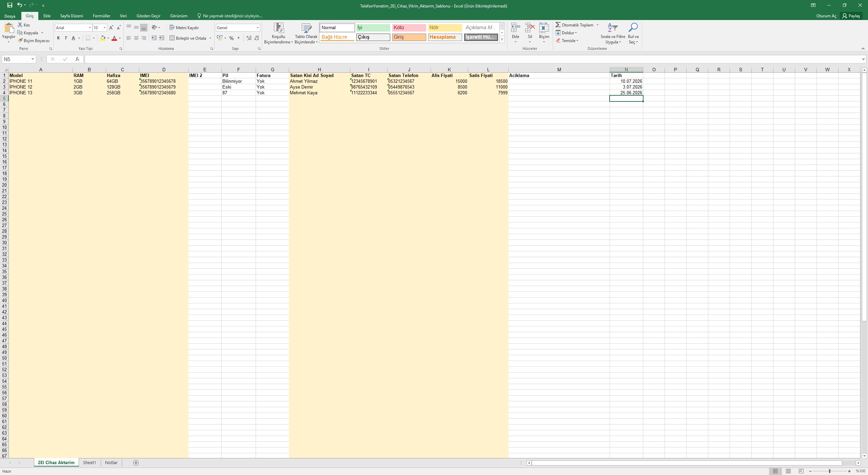
Task: Open Sort and Filter (Sırala ve Filtre Uygula)
Action: click(613, 33)
